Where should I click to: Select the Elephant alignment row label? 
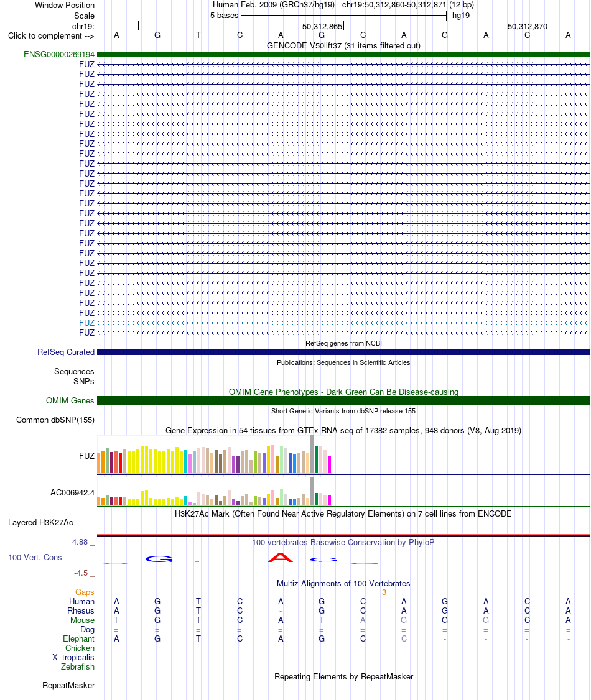78,639
